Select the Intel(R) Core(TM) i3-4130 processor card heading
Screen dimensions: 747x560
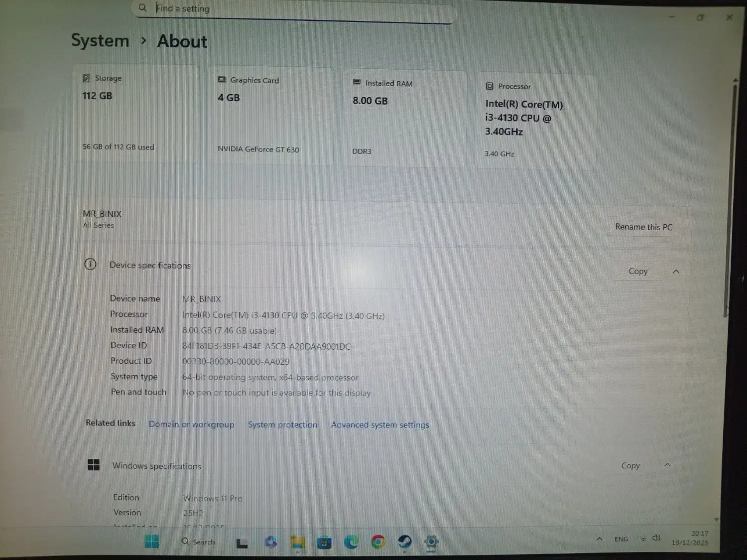pos(524,118)
